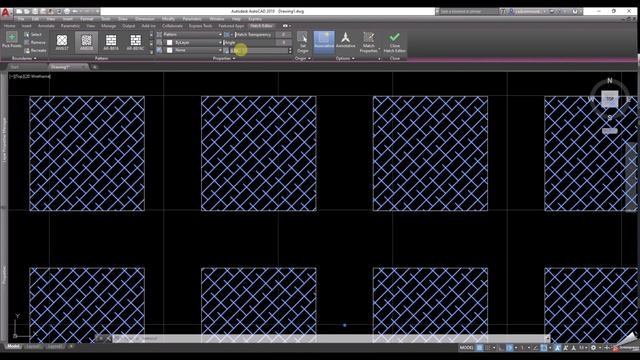Image resolution: width=640 pixels, height=360 pixels.
Task: Switch to the Parametric ribbon tab
Action: [70, 26]
